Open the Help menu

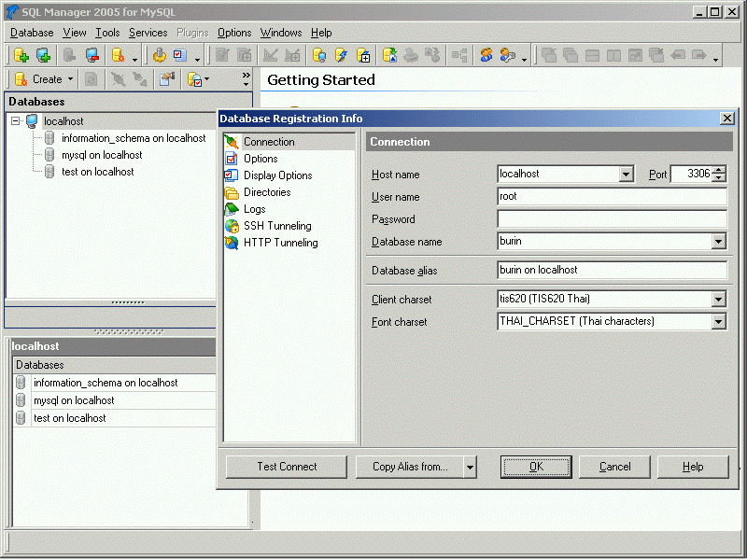tap(321, 33)
